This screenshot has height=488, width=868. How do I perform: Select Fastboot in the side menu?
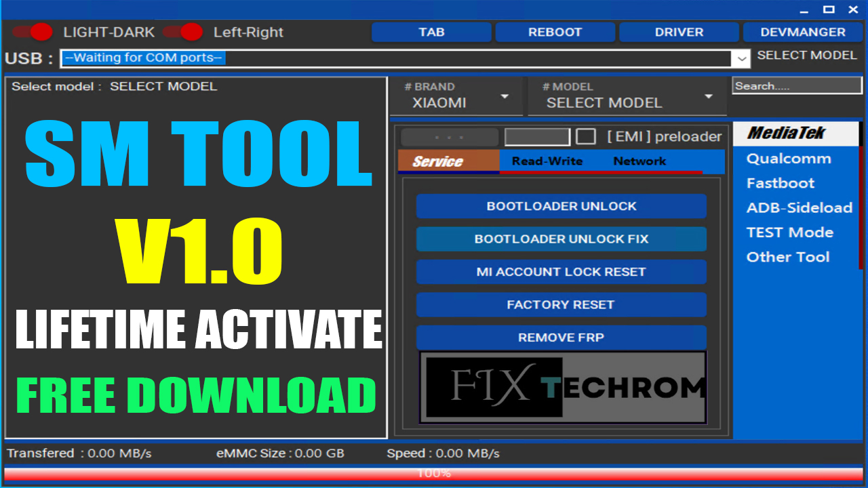click(781, 183)
